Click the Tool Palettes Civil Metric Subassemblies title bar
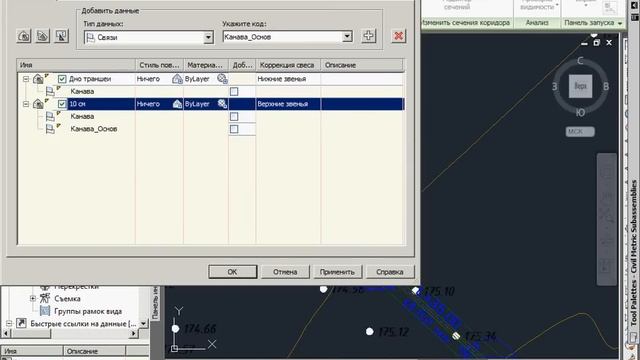This screenshot has width=640, height=360. click(633, 253)
